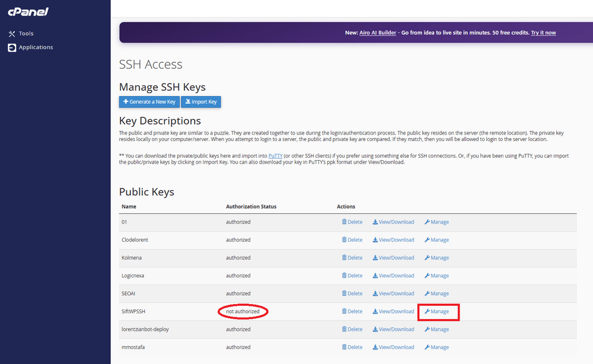Delete the mmostafa key

click(x=352, y=347)
